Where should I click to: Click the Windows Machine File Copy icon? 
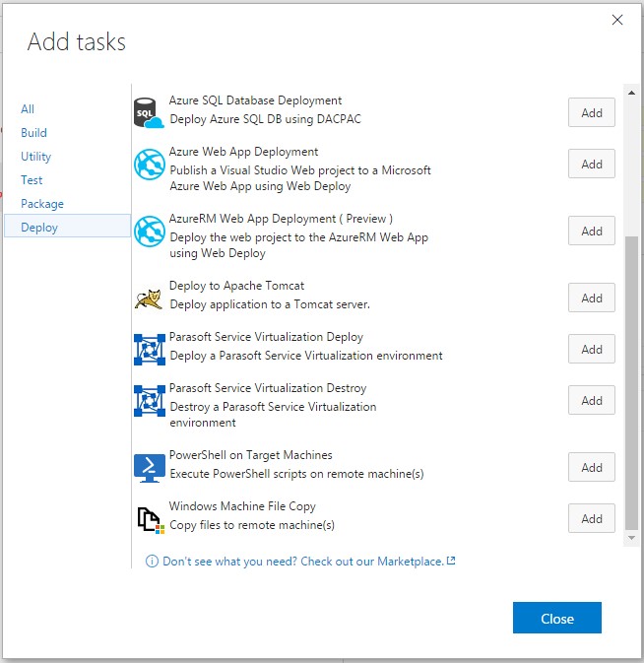[151, 520]
